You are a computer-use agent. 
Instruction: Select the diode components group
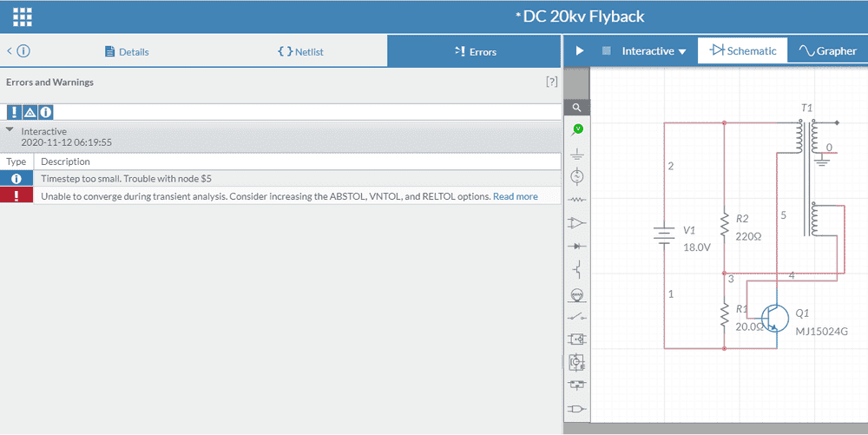coord(577,246)
